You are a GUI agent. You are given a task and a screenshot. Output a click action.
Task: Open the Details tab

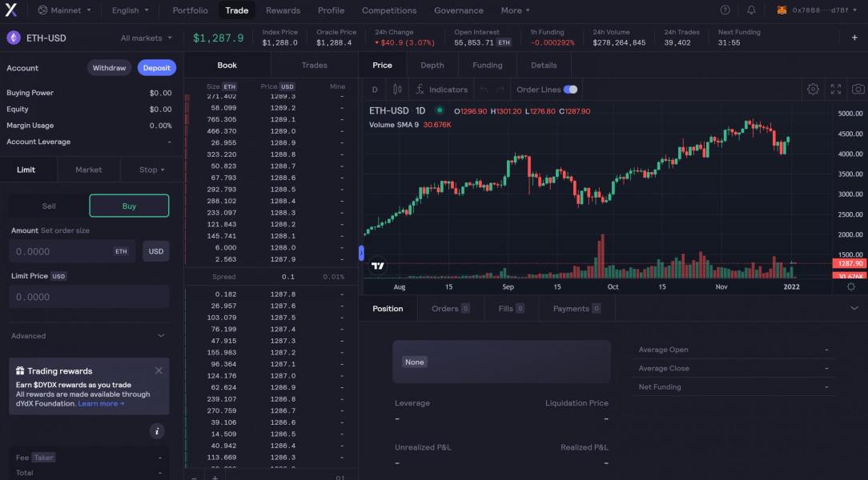[544, 66]
